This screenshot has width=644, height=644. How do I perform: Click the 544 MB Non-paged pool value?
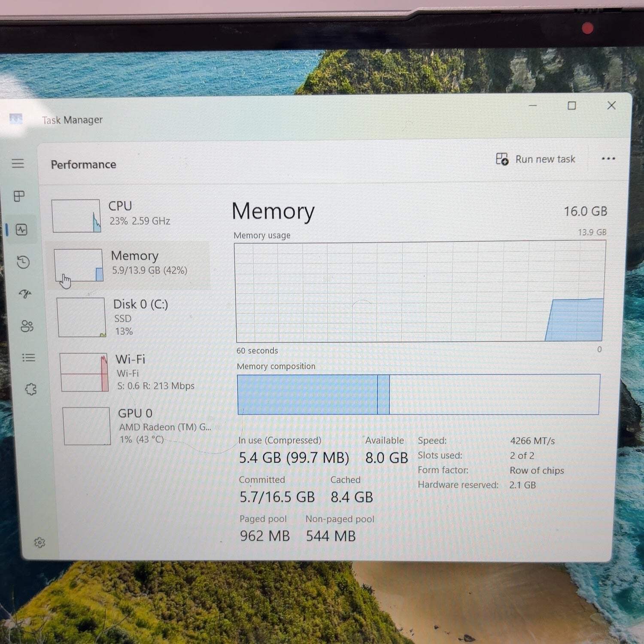pyautogui.click(x=331, y=536)
